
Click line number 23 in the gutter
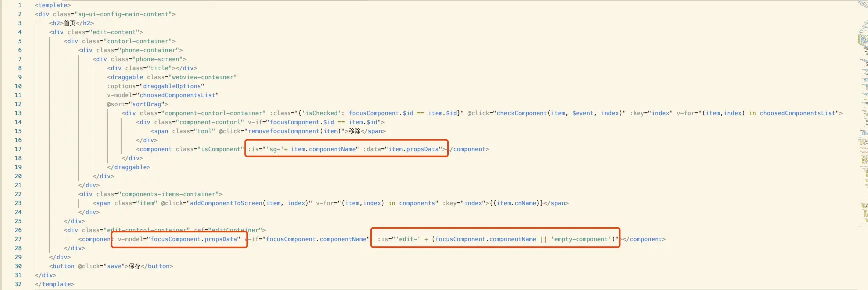18,203
